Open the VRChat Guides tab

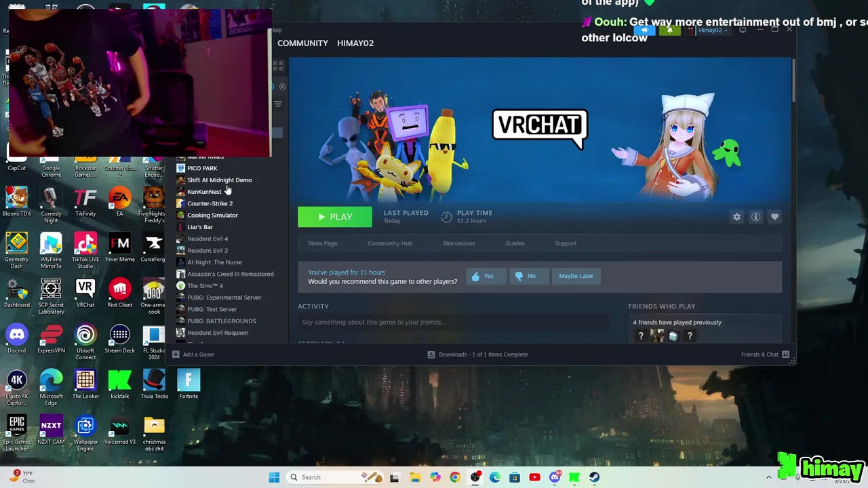pyautogui.click(x=515, y=243)
